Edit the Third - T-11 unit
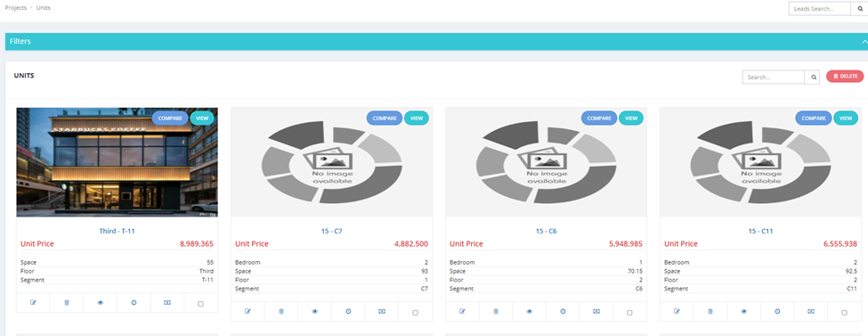Screen dimensions: 868x336 point(33,303)
